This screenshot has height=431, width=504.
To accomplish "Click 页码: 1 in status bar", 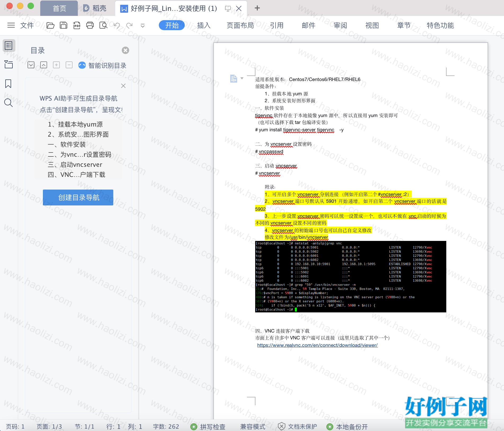I will [15, 426].
